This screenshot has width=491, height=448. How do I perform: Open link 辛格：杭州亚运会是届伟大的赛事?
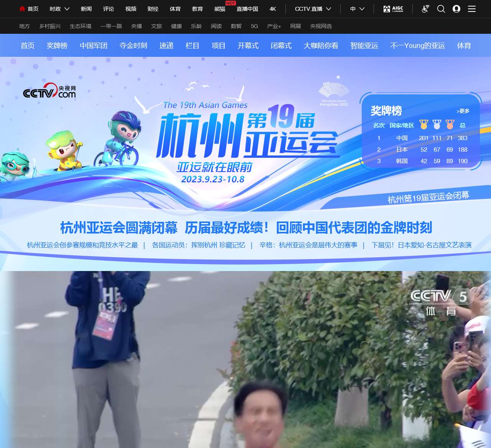click(308, 245)
